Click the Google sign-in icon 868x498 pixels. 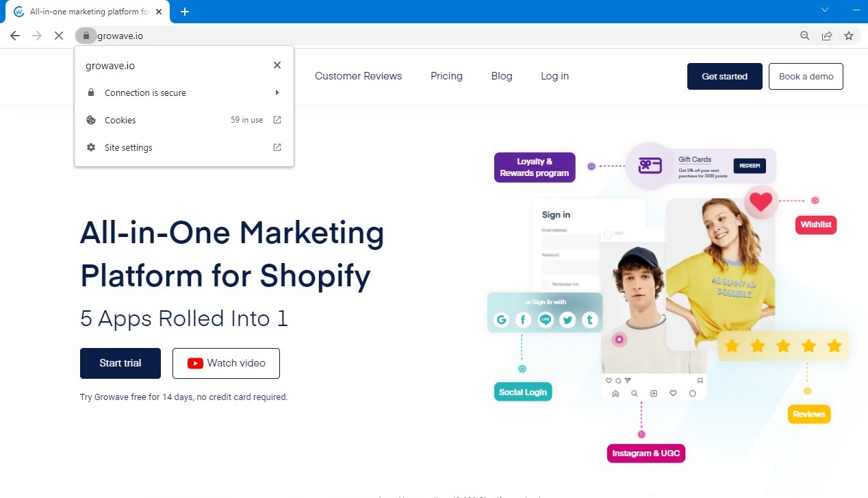[502, 319]
